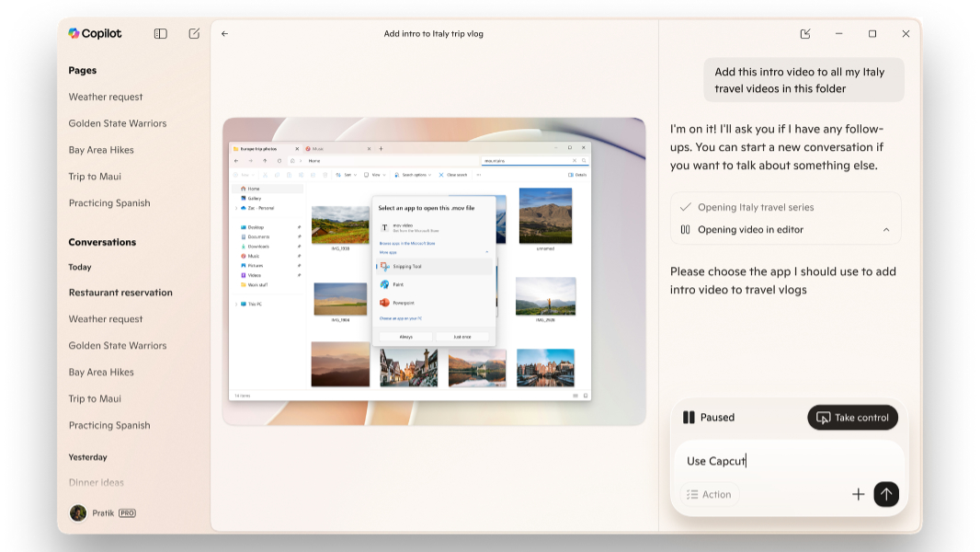This screenshot has height=552, width=980.
Task: Open Practicing Spanish under Conversations
Action: [109, 425]
